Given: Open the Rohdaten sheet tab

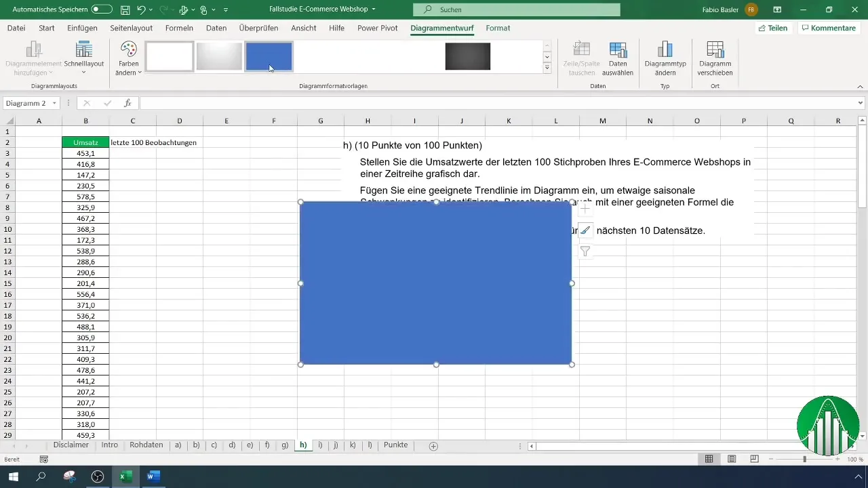Looking at the screenshot, I should (146, 445).
